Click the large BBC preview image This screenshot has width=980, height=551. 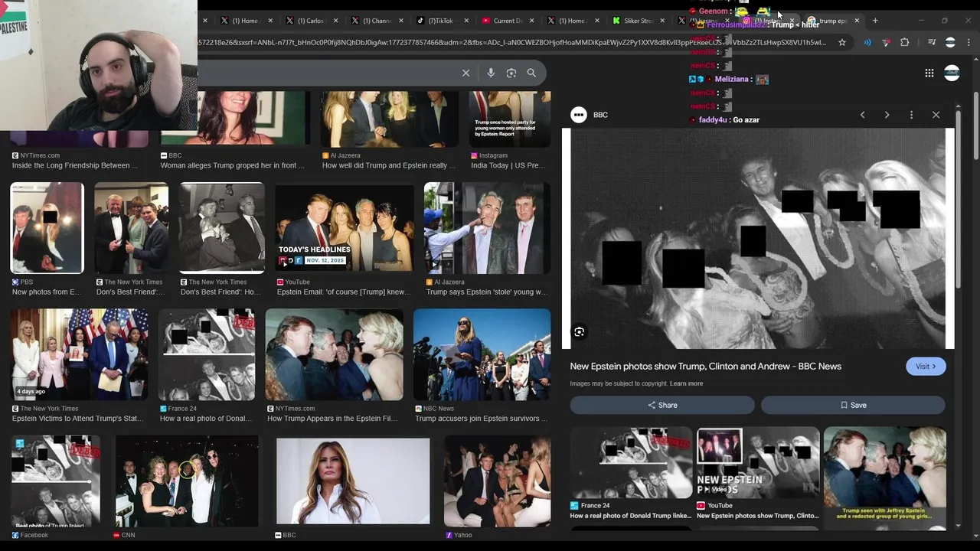pyautogui.click(x=758, y=238)
